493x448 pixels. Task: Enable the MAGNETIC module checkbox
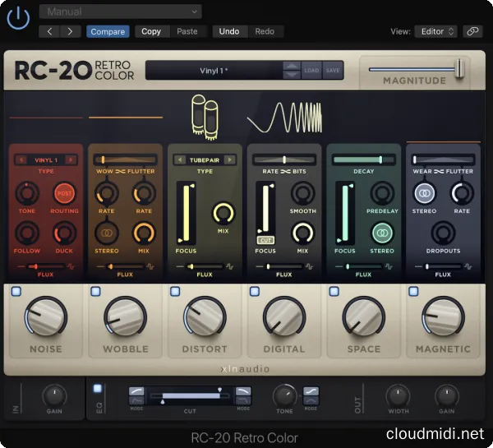click(x=413, y=291)
